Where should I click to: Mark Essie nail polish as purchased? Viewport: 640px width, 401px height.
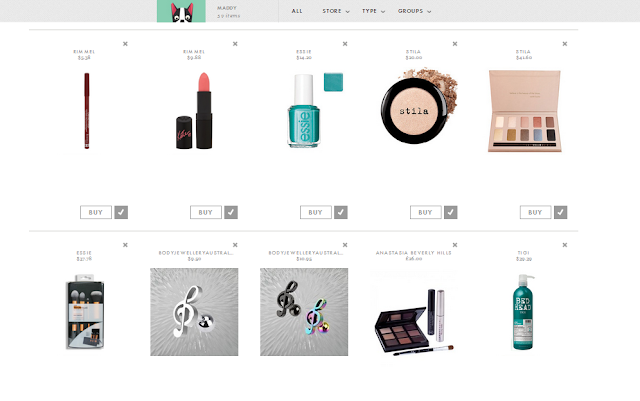click(x=341, y=212)
